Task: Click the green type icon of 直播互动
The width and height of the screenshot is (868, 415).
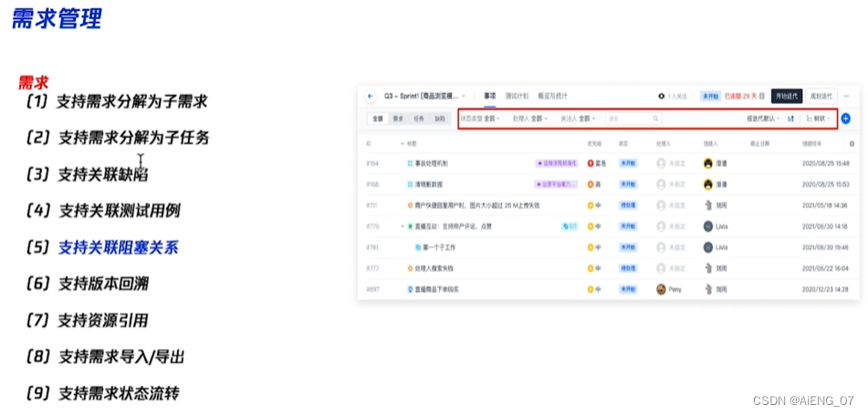Action: pos(410,226)
